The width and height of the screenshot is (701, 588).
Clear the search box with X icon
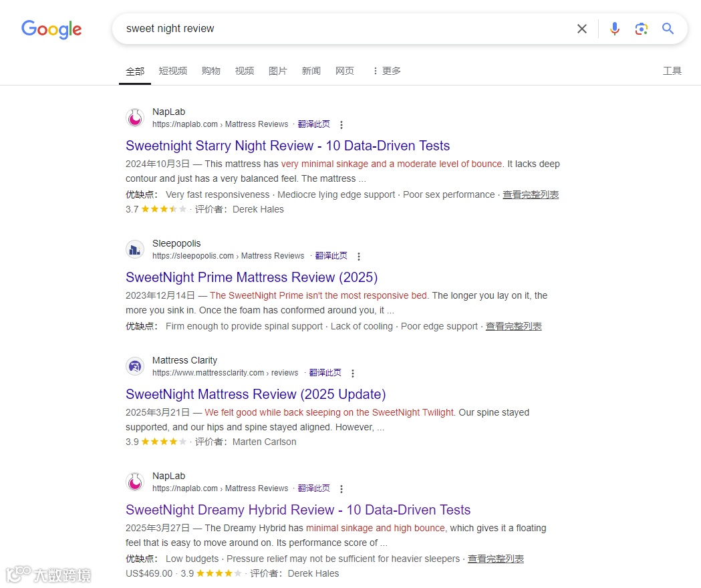pos(581,29)
